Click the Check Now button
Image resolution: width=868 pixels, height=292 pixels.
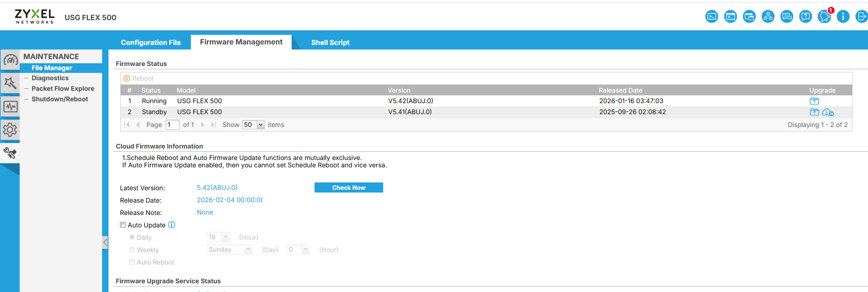[x=349, y=187]
